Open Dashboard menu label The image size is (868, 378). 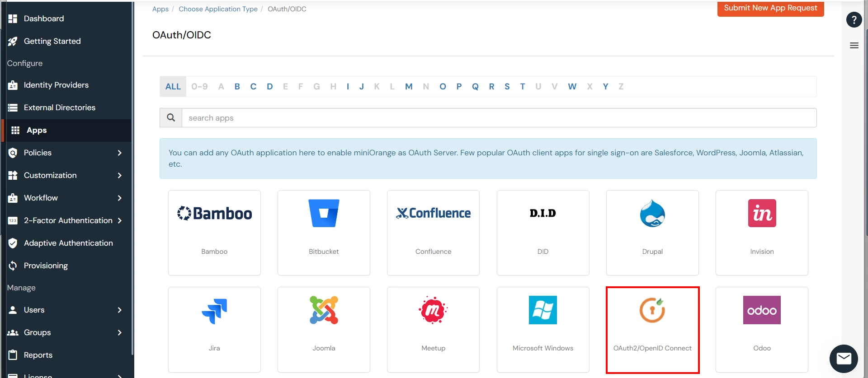click(x=44, y=19)
